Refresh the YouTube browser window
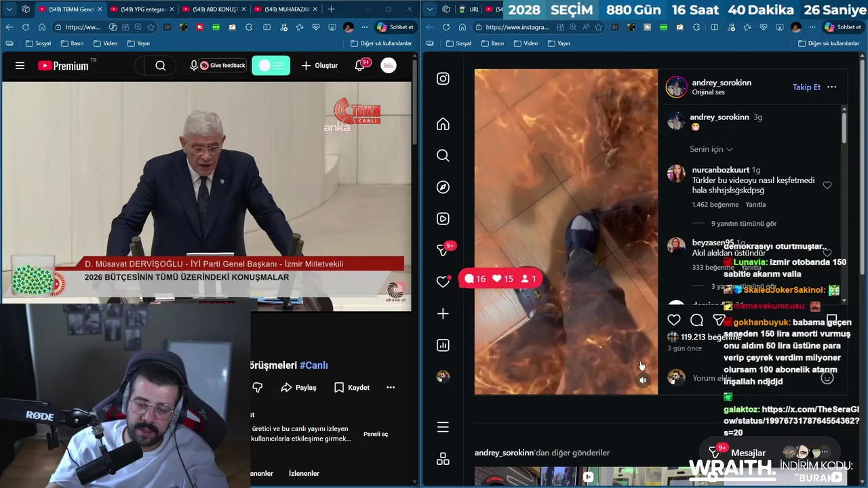The width and height of the screenshot is (868, 488). coord(25,27)
